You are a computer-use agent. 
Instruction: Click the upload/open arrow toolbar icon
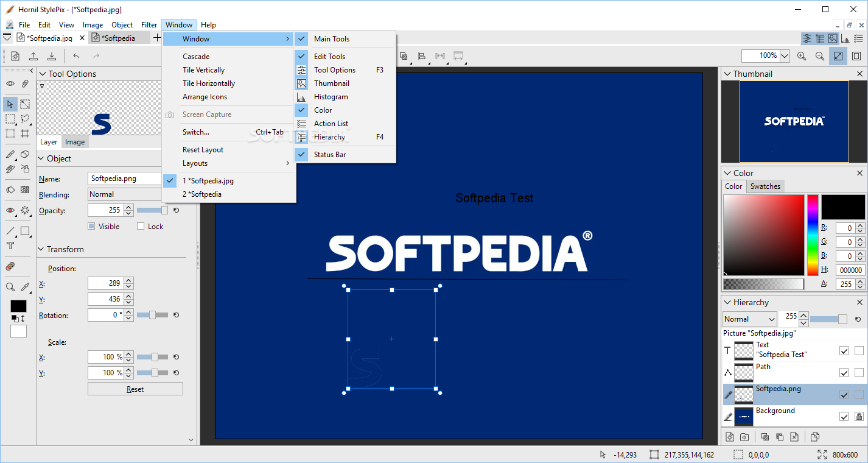tap(33, 56)
